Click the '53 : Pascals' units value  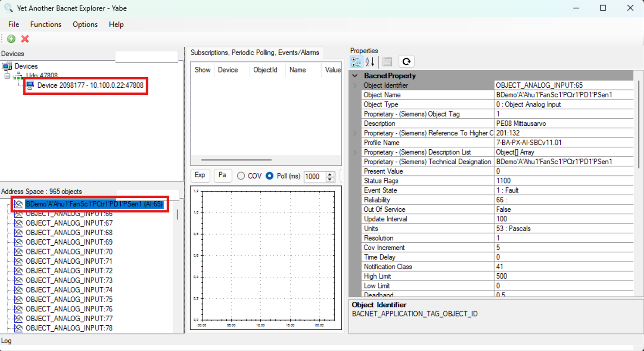[x=513, y=228]
